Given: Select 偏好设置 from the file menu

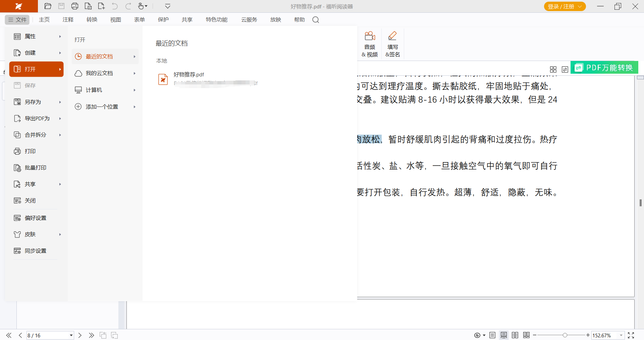Looking at the screenshot, I should pyautogui.click(x=36, y=218).
